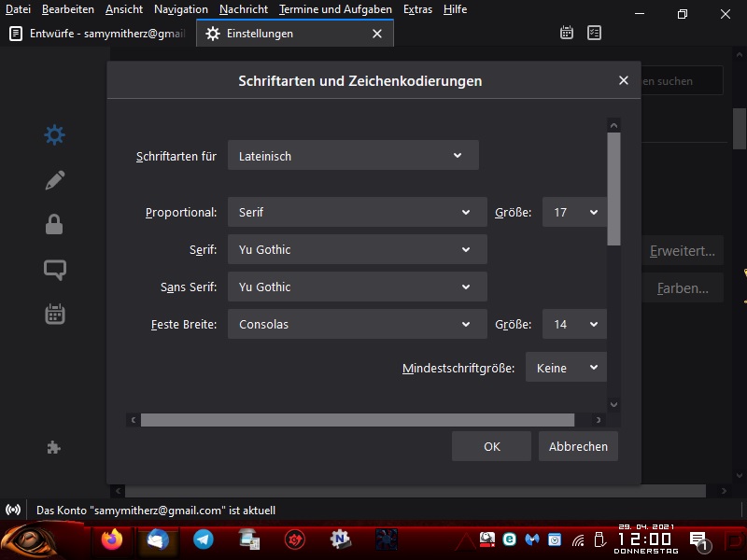The image size is (747, 560).
Task: Open the Feste Breite Consolas dropdown
Action: [x=357, y=324]
